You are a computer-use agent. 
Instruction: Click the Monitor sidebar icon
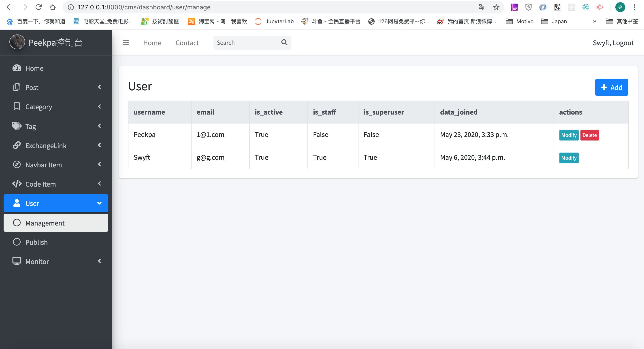tap(17, 261)
